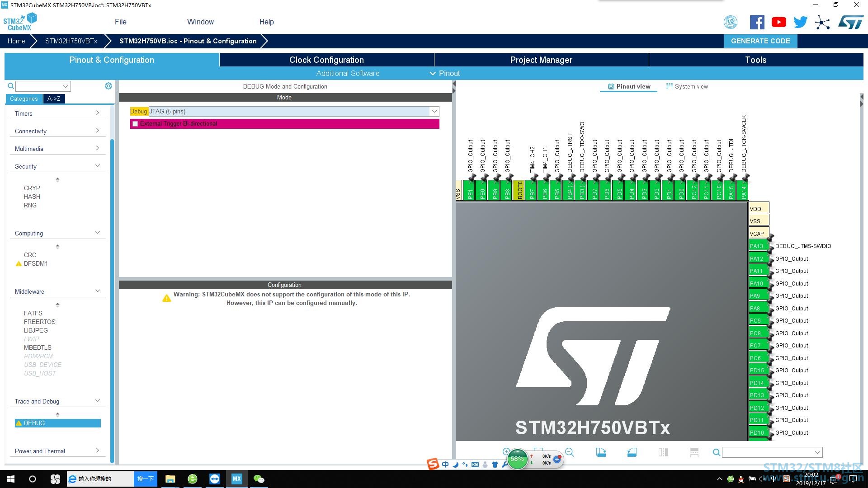Click the STM32CubeMX logo
This screenshot has height=488, width=868.
20,22
